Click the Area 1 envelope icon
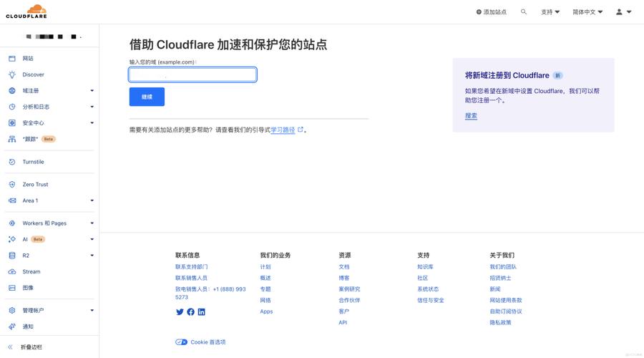644x358 pixels. (12, 200)
